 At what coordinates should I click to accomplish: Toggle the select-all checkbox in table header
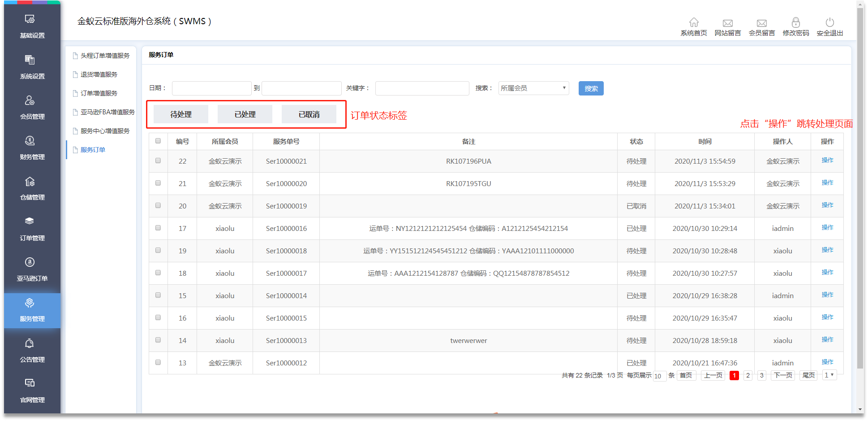pyautogui.click(x=158, y=141)
